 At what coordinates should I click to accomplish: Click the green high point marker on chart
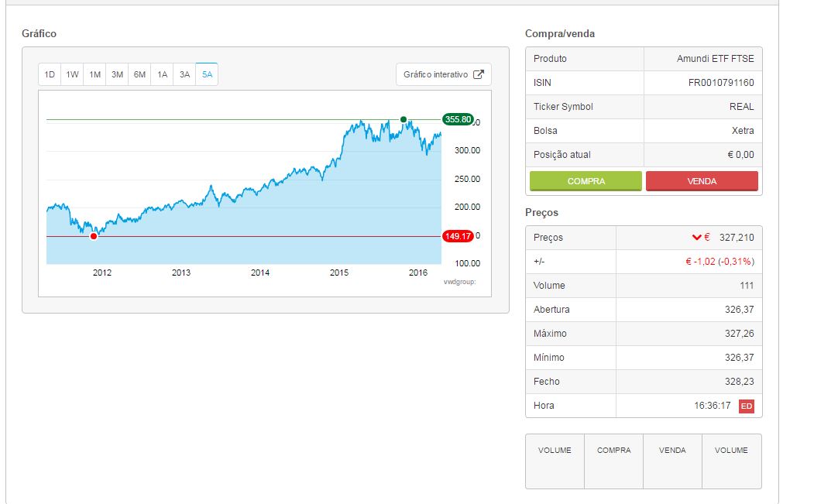click(x=404, y=119)
